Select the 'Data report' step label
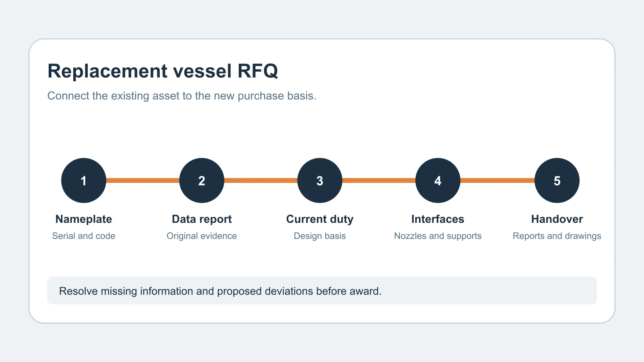The height and width of the screenshot is (362, 644). point(202,219)
